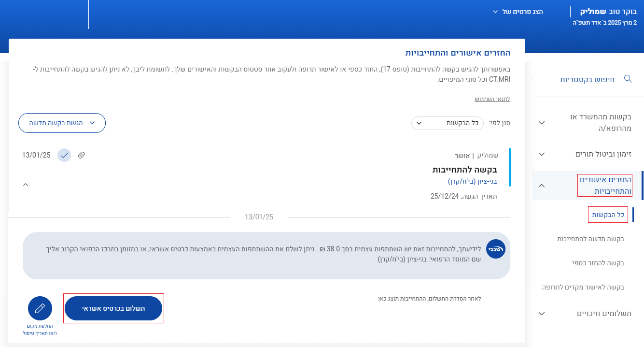Click the Maccabi logo avatar in message
Image resolution: width=644 pixels, height=347 pixels.
click(495, 248)
